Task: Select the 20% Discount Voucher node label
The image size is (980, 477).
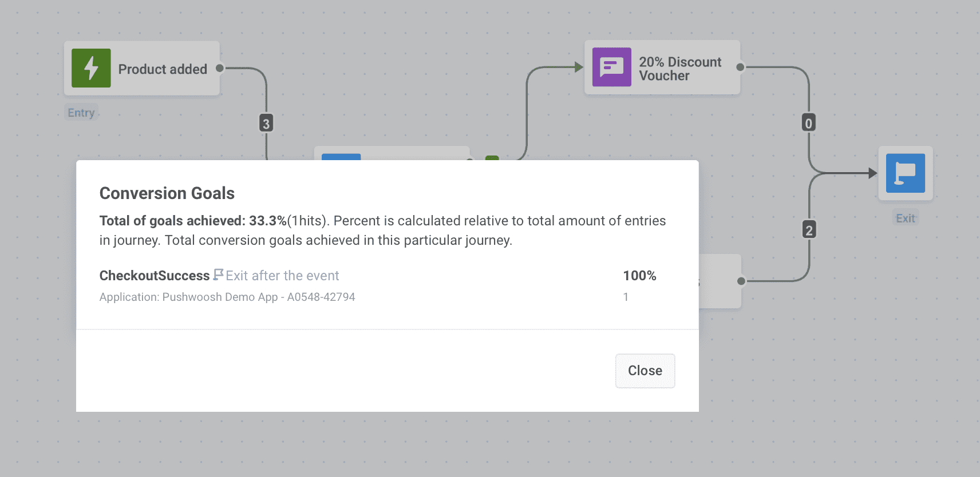Action: pos(680,69)
